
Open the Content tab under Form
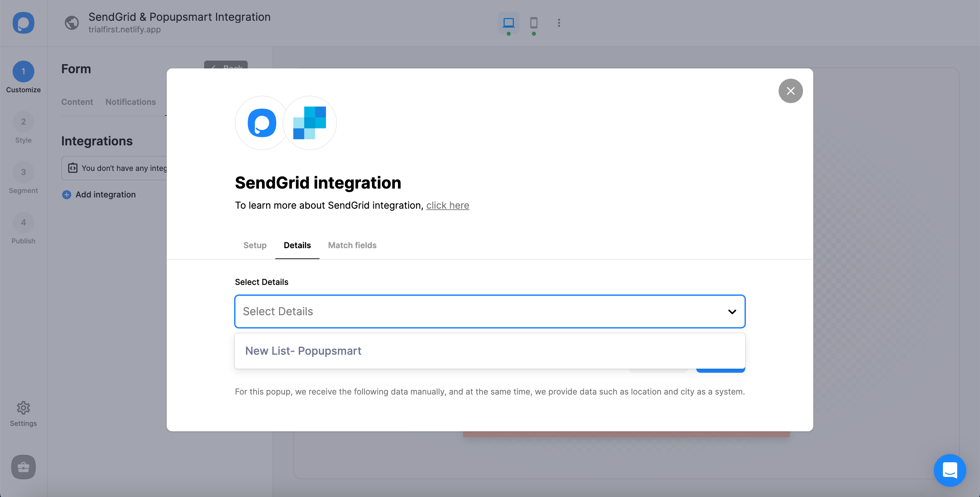click(x=77, y=101)
